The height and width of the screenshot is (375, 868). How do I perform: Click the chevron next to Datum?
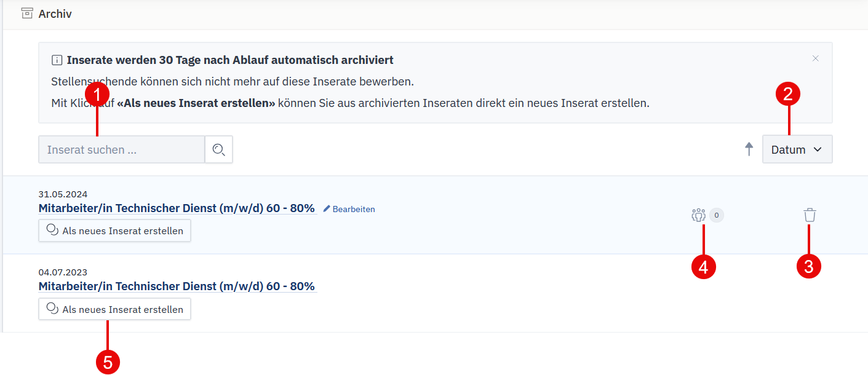click(818, 149)
